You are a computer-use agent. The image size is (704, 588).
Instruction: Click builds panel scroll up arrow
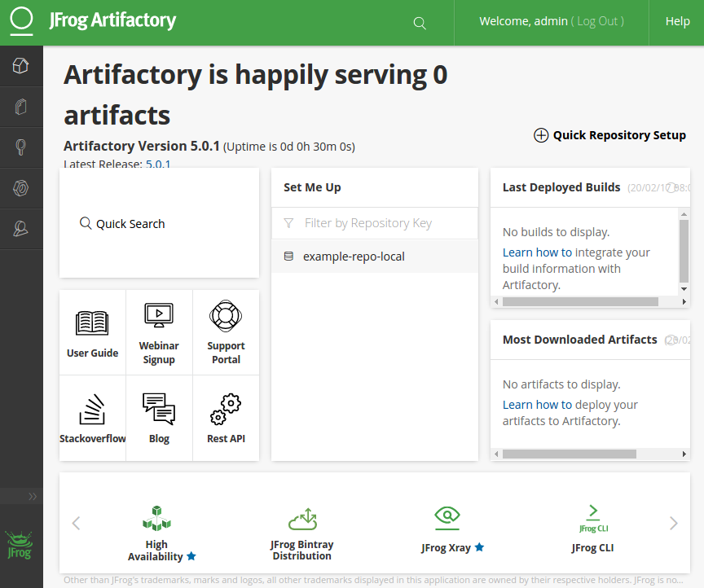coord(684,214)
